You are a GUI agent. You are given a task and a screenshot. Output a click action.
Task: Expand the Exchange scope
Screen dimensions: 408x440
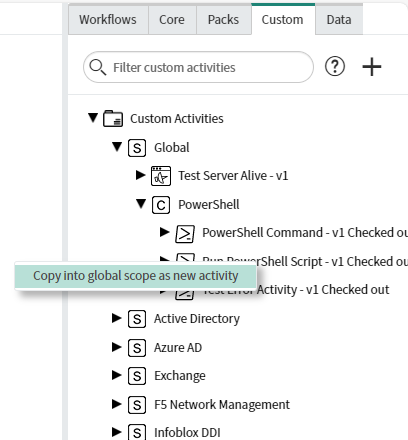point(117,375)
